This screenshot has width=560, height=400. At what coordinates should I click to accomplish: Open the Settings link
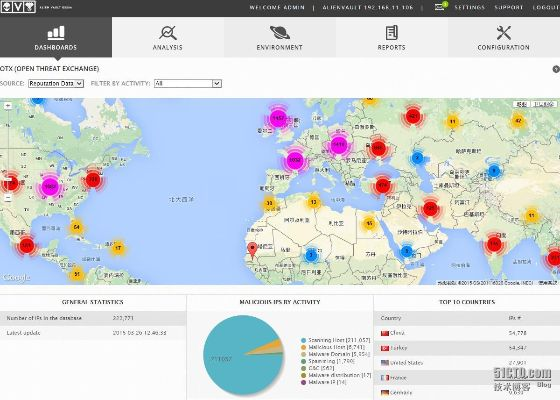470,7
